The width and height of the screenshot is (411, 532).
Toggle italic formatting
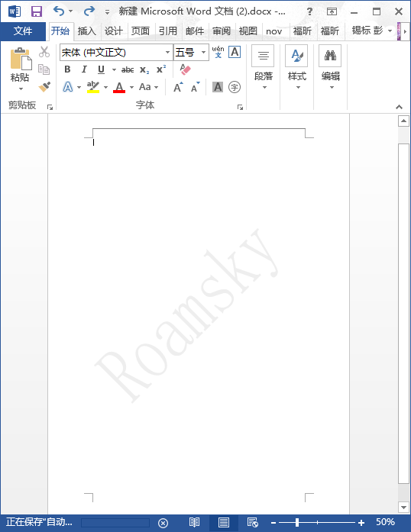(x=84, y=69)
